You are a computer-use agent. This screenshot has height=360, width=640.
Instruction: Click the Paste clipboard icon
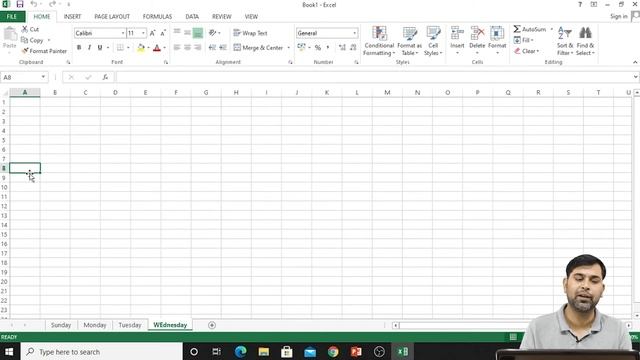click(x=10, y=34)
